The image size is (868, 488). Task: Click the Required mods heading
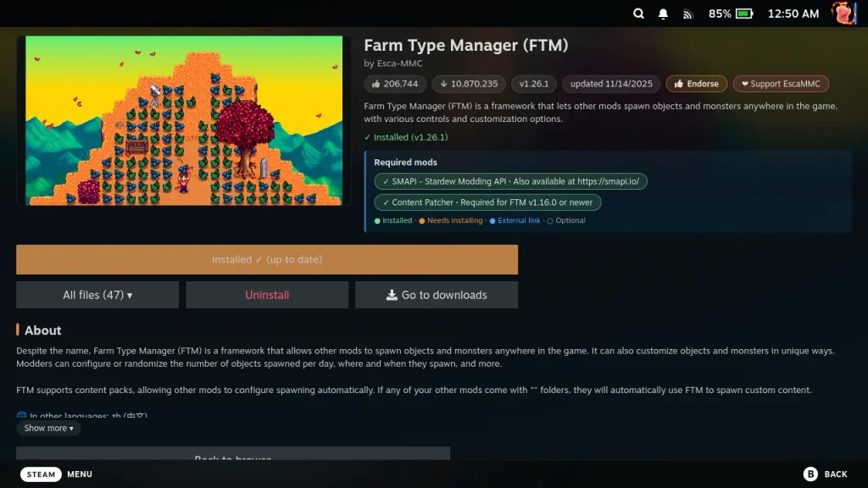click(x=405, y=162)
